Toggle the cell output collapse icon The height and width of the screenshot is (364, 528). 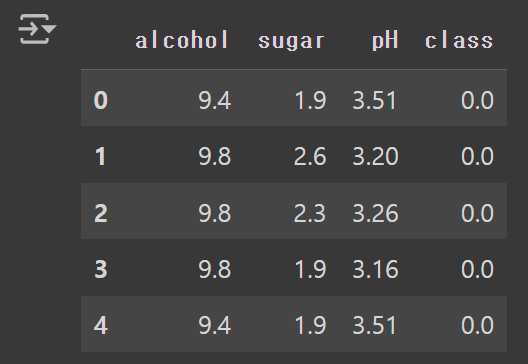[x=37, y=29]
